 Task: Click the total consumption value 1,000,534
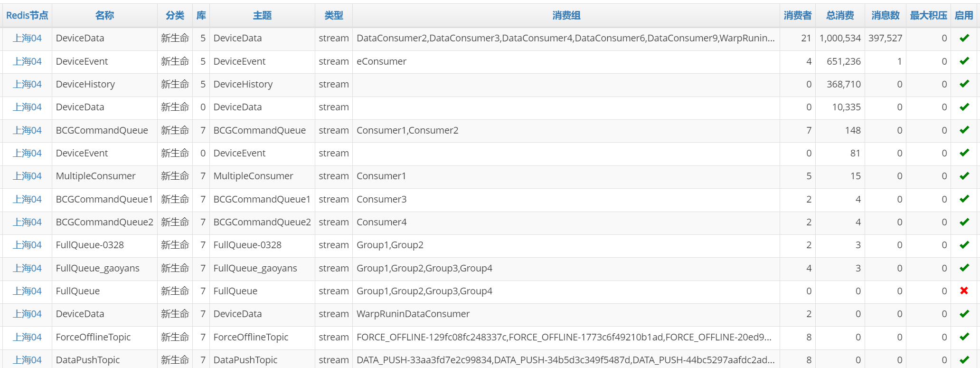pyautogui.click(x=840, y=38)
